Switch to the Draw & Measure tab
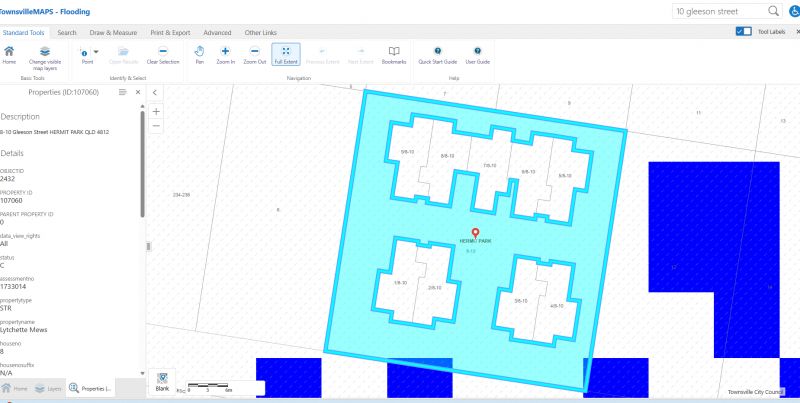Image resolution: width=800 pixels, height=403 pixels. tap(113, 33)
